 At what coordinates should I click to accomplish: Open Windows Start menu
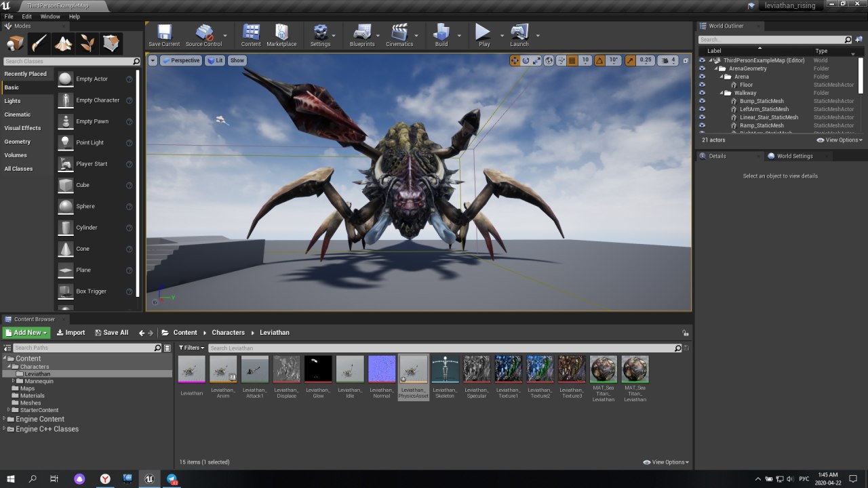[11, 479]
